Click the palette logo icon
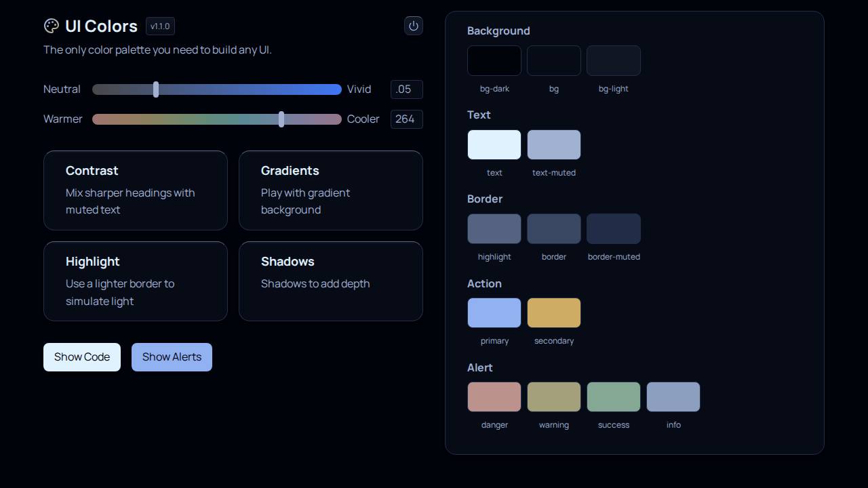This screenshot has height=488, width=868. 52,26
